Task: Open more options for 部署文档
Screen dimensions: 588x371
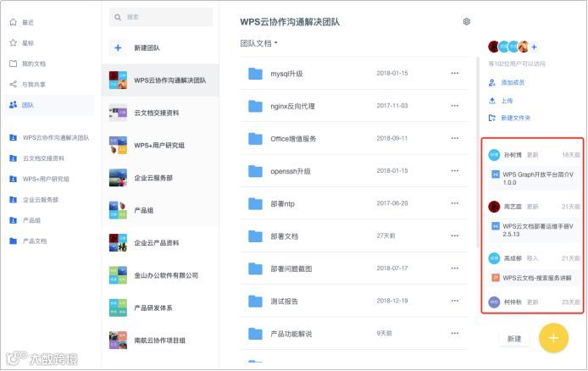Action: [455, 235]
